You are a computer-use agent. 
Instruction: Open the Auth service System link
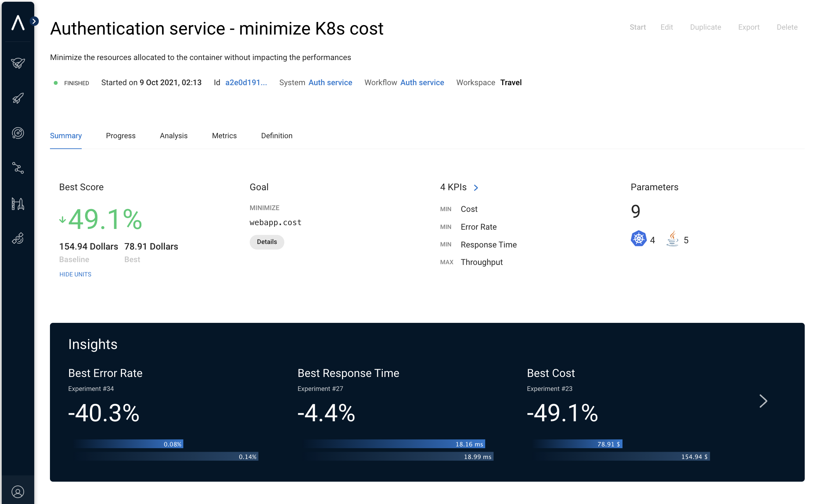click(330, 83)
